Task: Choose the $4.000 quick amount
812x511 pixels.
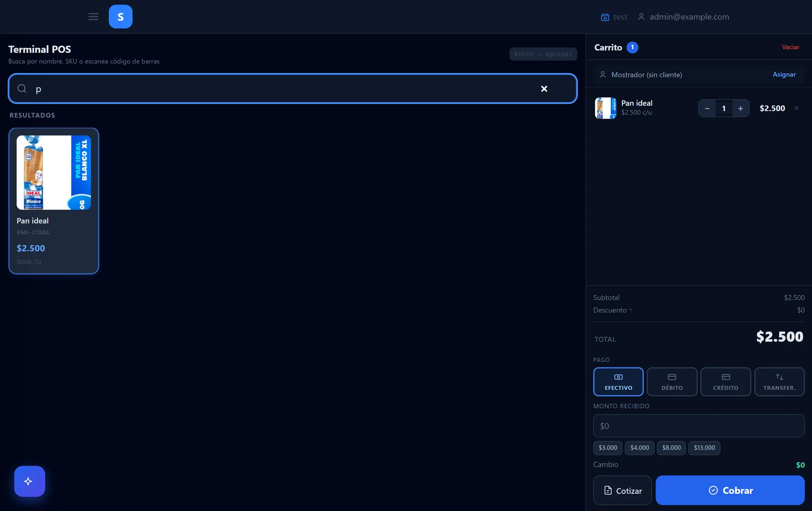Action: (x=640, y=448)
